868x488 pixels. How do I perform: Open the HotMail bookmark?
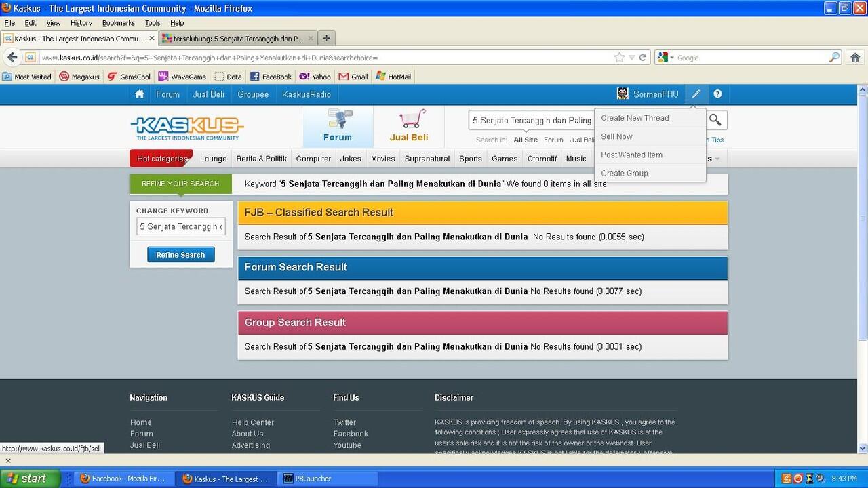coord(393,77)
